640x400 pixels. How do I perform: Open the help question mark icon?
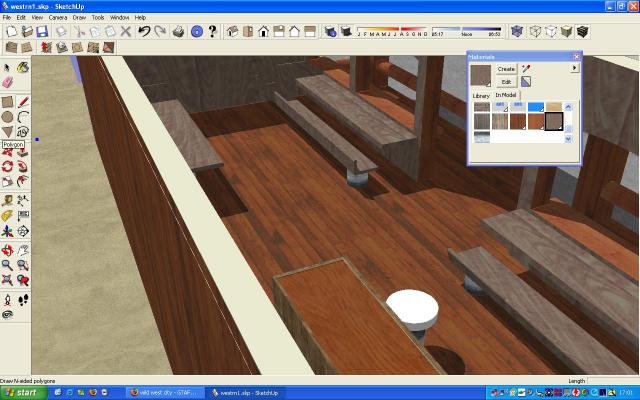click(x=213, y=32)
